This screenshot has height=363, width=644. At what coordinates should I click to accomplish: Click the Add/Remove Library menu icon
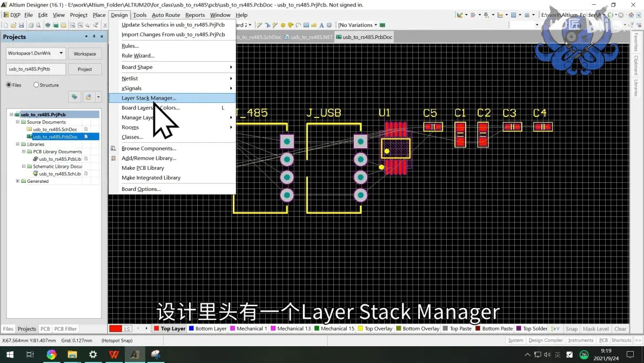pyautogui.click(x=113, y=159)
